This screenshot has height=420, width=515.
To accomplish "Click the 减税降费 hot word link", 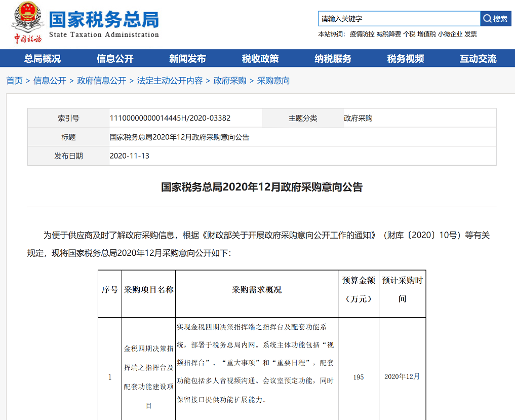I will (x=388, y=34).
